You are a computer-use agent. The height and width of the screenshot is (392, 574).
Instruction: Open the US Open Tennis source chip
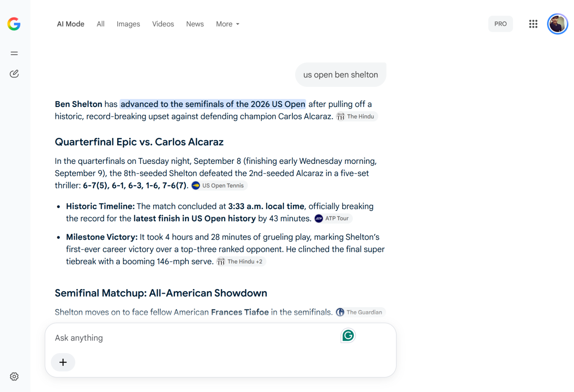pyautogui.click(x=219, y=186)
